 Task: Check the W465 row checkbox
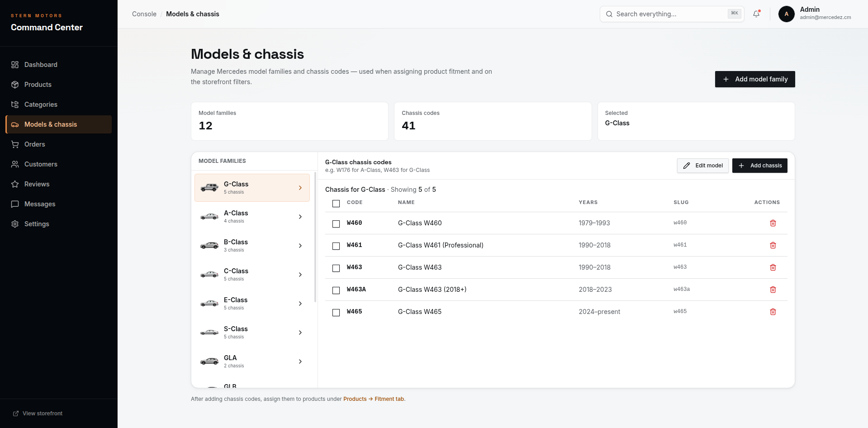tap(336, 313)
